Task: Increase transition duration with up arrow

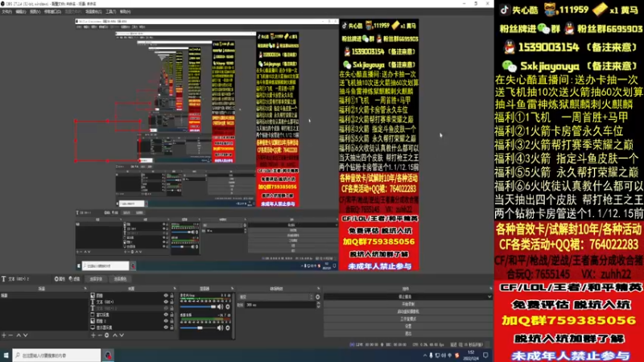Action: 318,303
